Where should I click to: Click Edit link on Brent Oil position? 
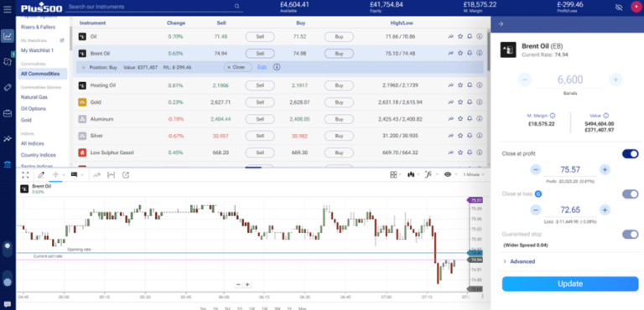pos(262,67)
